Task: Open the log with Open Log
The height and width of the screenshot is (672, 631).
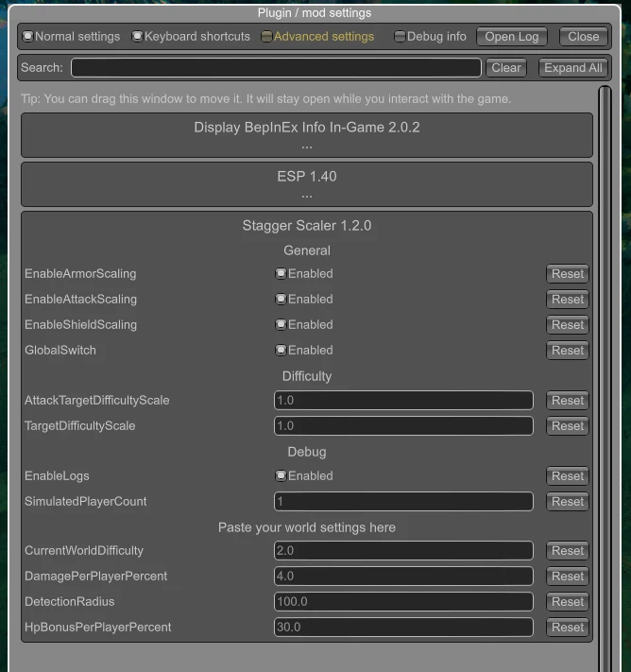Action: (x=511, y=37)
